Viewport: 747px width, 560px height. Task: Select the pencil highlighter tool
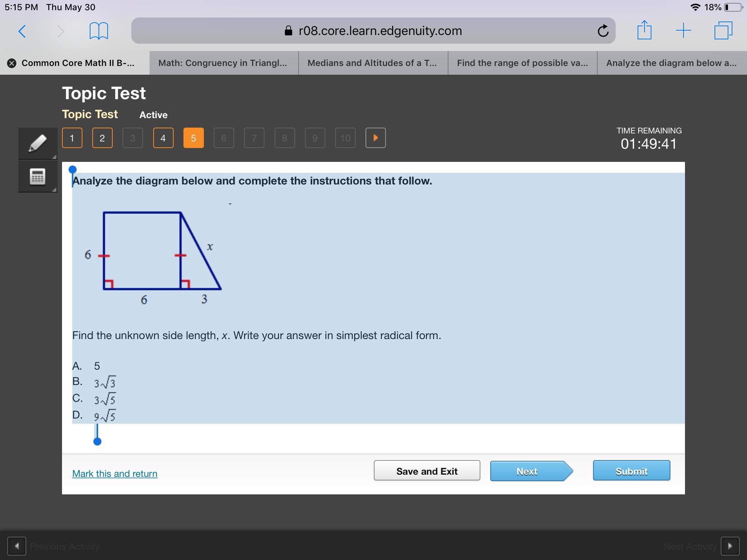(x=38, y=143)
